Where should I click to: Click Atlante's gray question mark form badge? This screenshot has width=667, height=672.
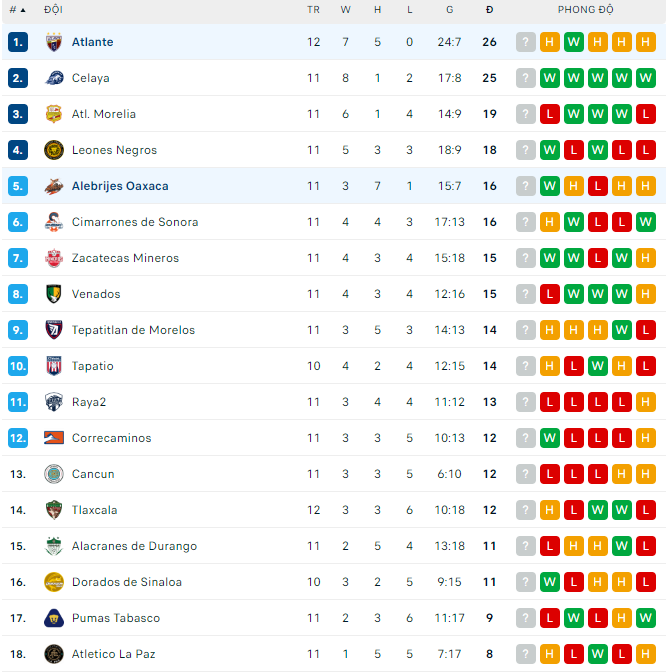pyautogui.click(x=526, y=42)
